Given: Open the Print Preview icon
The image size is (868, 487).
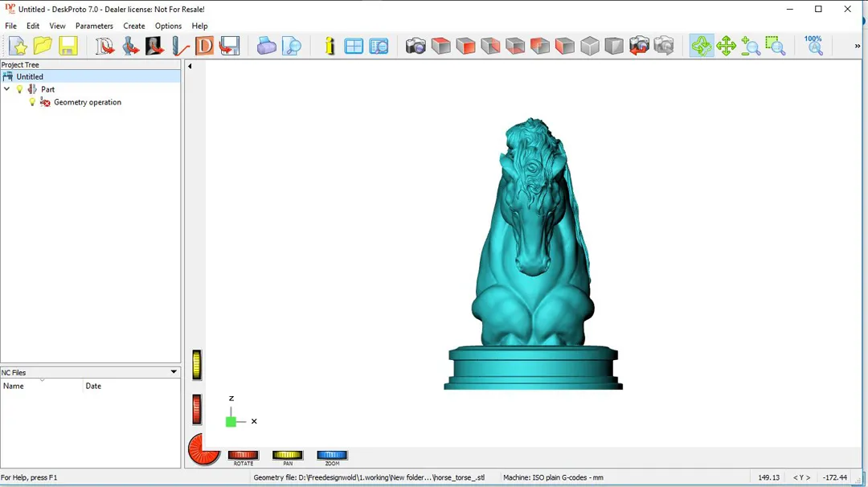Looking at the screenshot, I should click(x=292, y=46).
